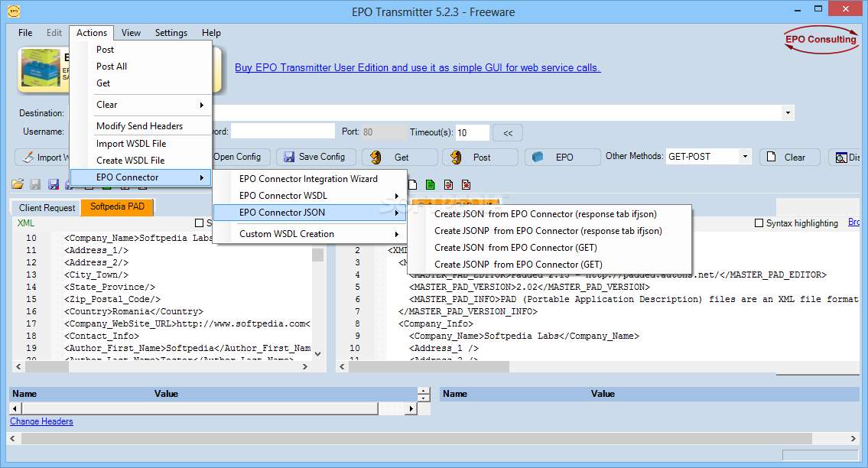Image resolution: width=868 pixels, height=468 pixels.
Task: Click the open folder icon in the request toolbar
Action: pyautogui.click(x=18, y=184)
